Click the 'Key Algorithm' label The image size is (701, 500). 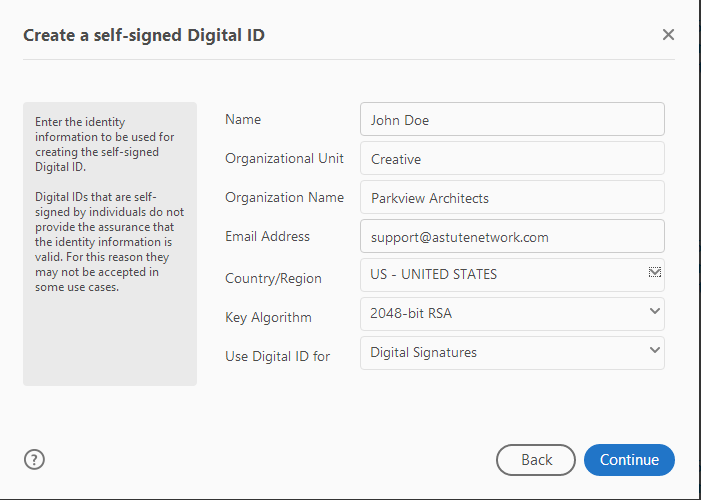click(x=268, y=317)
